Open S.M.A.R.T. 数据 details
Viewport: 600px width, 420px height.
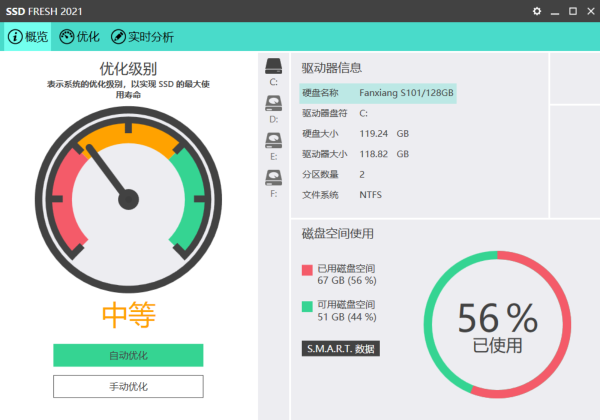tap(341, 348)
